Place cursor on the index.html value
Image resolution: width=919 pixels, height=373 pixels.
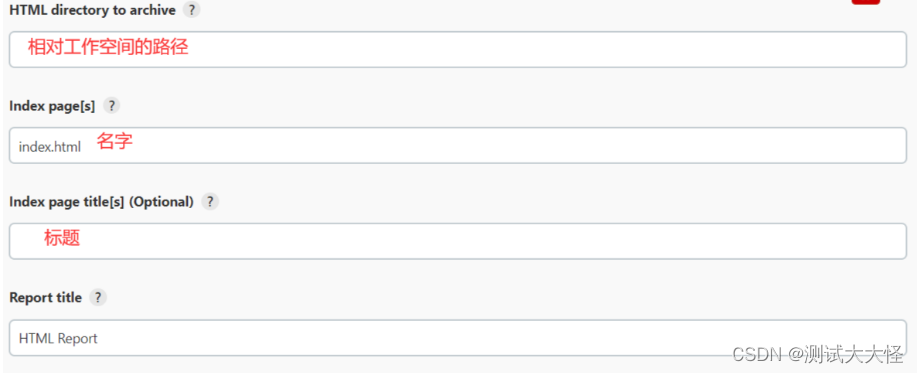(50, 147)
